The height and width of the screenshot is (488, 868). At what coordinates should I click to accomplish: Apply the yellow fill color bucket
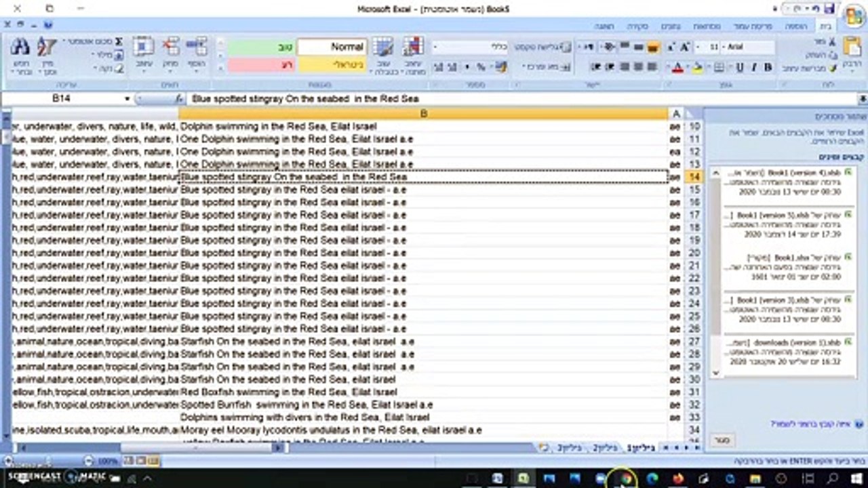tap(698, 67)
